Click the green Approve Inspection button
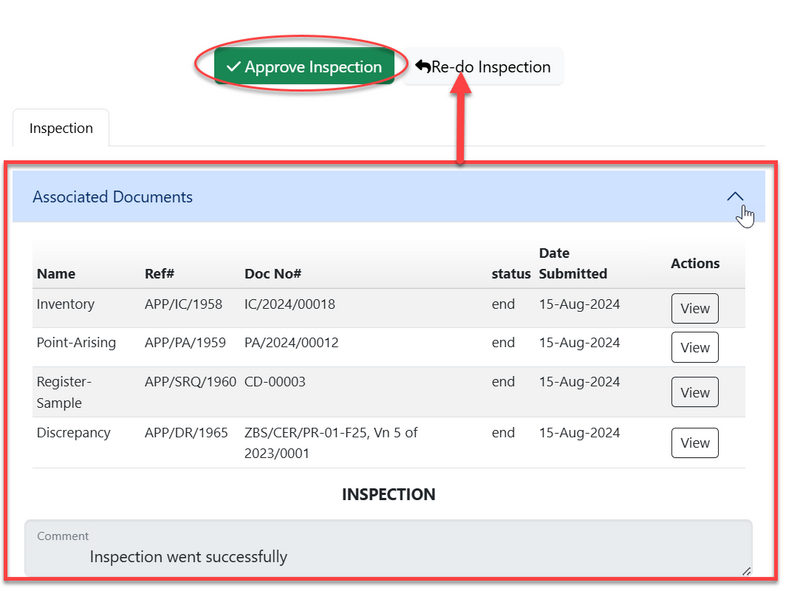The image size is (800, 591). [303, 67]
